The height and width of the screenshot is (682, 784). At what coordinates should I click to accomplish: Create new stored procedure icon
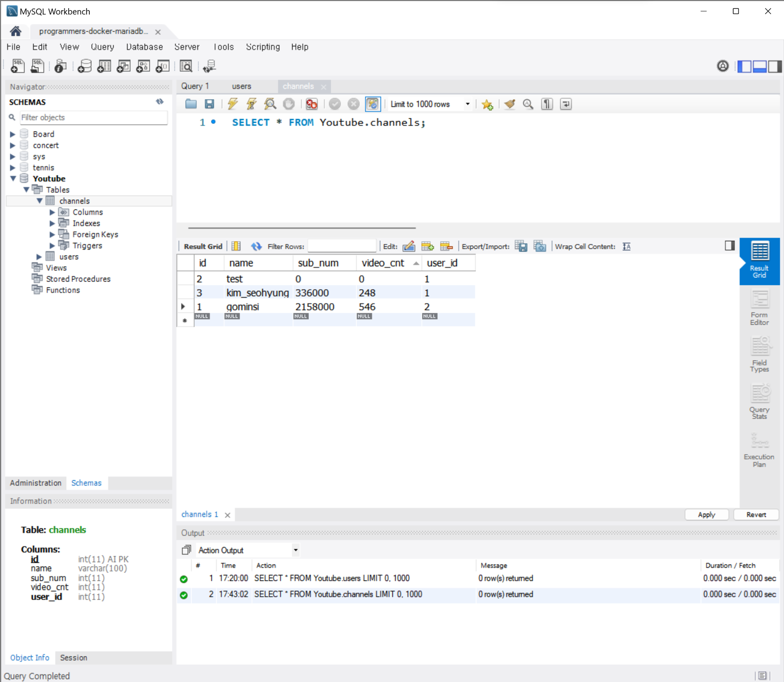143,66
